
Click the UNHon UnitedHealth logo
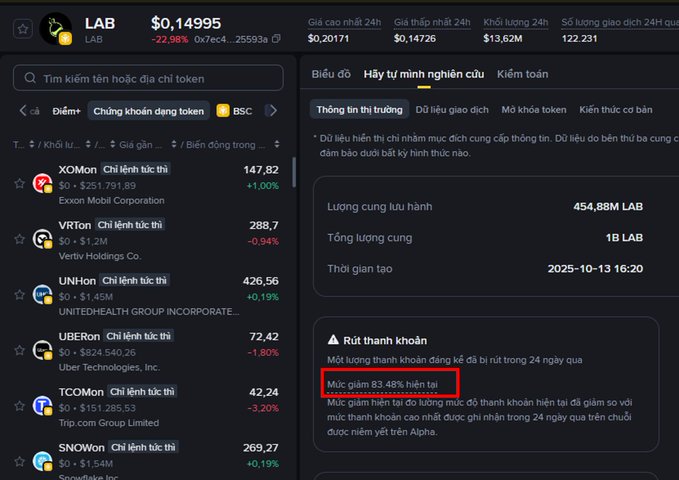[42, 295]
